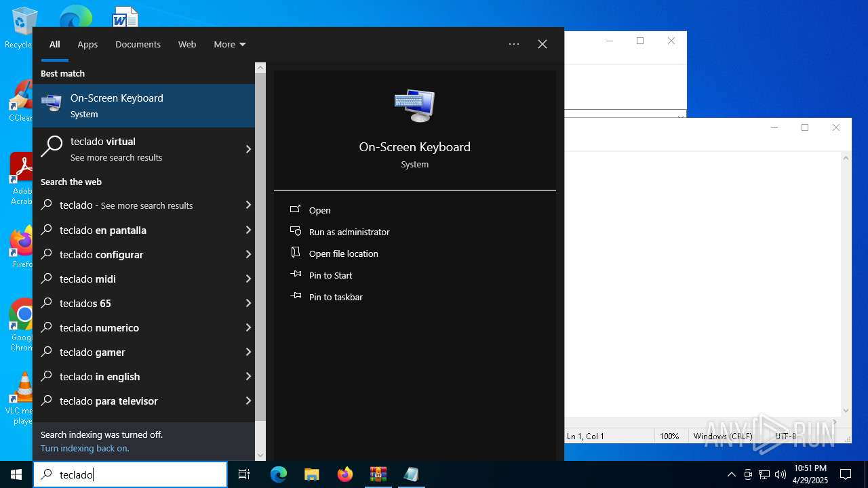Click the Pin to Start pin icon
The height and width of the screenshot is (488, 868).
coord(296,274)
